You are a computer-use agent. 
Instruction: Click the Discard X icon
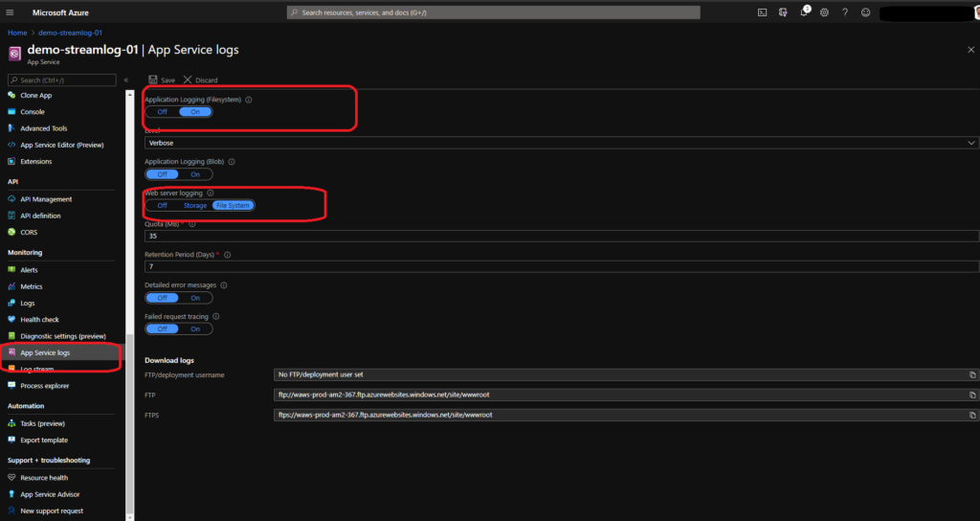pos(188,80)
